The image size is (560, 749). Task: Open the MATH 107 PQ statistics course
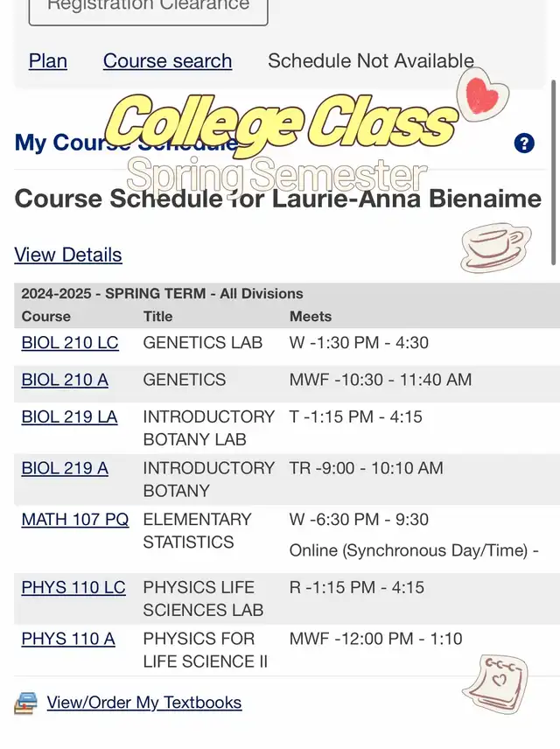[75, 519]
